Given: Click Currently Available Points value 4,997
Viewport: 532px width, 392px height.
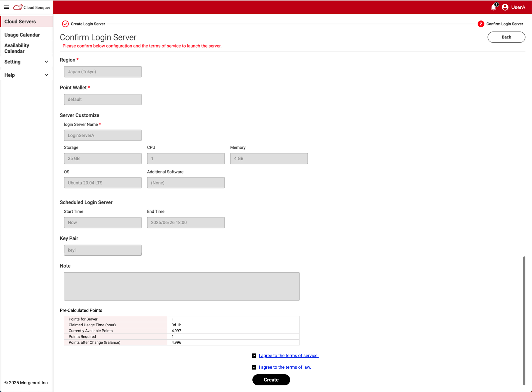Looking at the screenshot, I should coord(176,331).
